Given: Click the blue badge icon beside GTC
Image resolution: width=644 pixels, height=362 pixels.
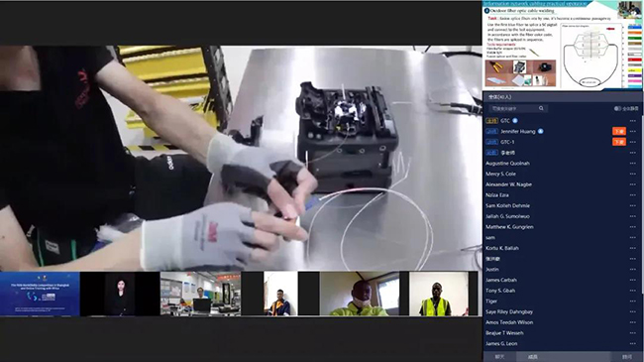Looking at the screenshot, I should pos(515,121).
